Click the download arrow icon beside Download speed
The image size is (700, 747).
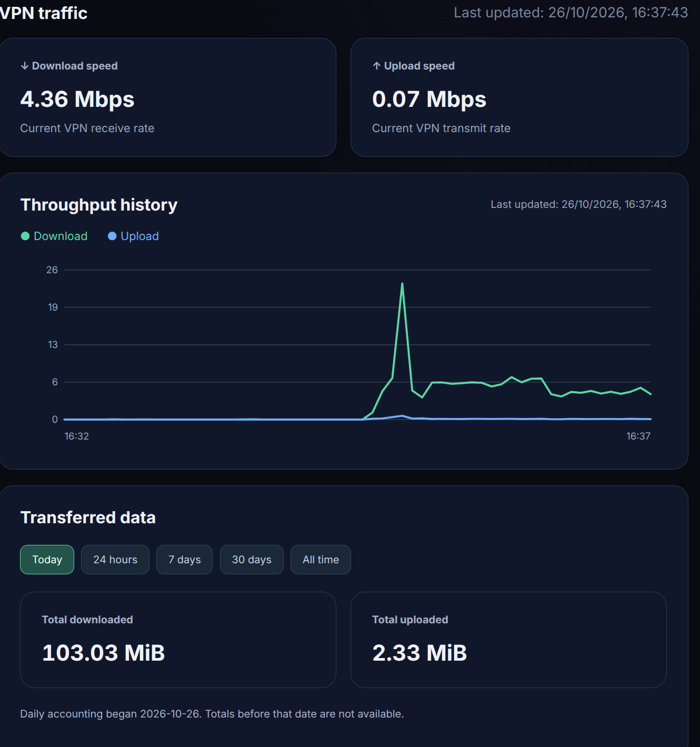click(24, 66)
